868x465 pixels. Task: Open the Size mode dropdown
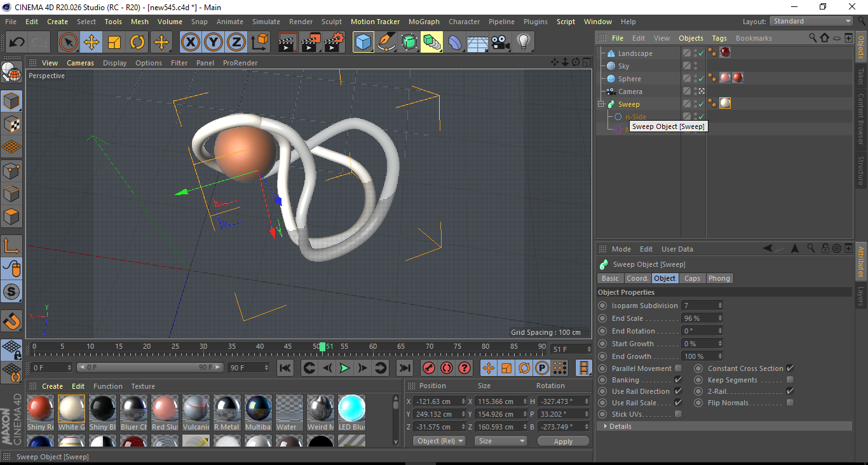[502, 441]
